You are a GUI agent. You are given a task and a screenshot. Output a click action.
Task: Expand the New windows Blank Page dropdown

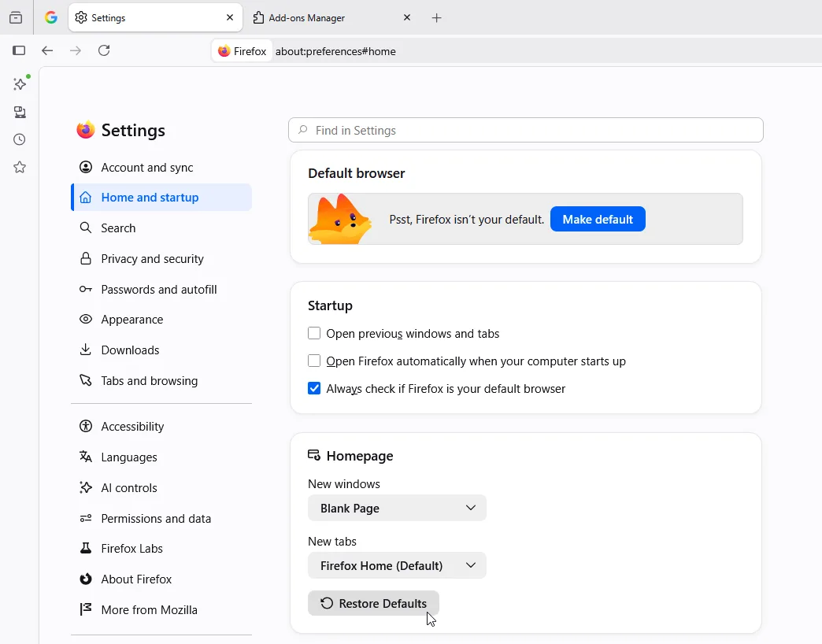click(x=397, y=508)
